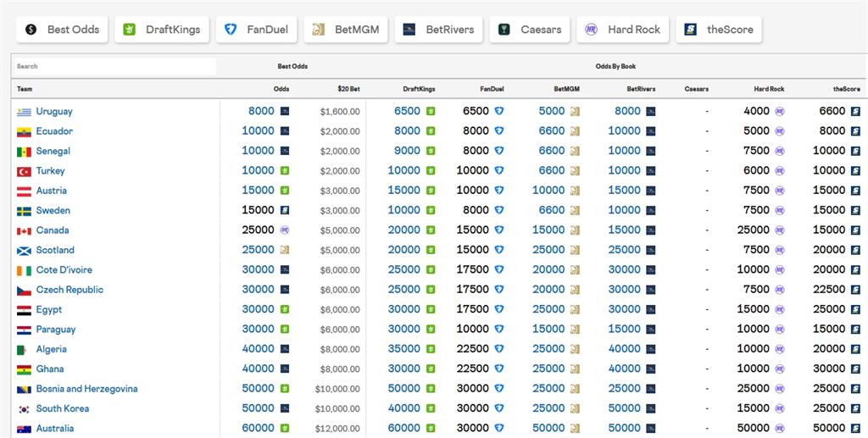Click BetRivers logo icon in Turkey row
Viewport: 868px width, 438px height.
point(650,171)
